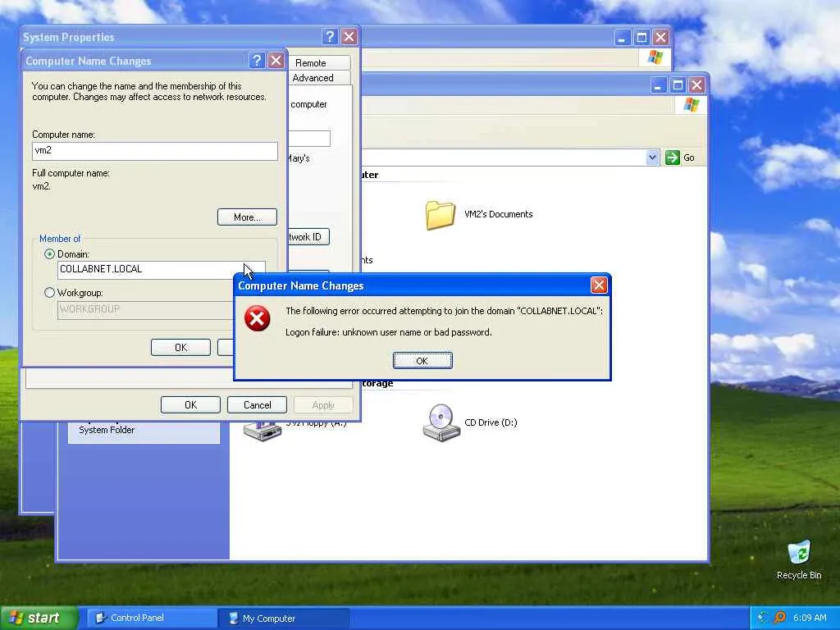Click the help button in Computer Name Changes
The image size is (840, 630).
click(x=257, y=61)
